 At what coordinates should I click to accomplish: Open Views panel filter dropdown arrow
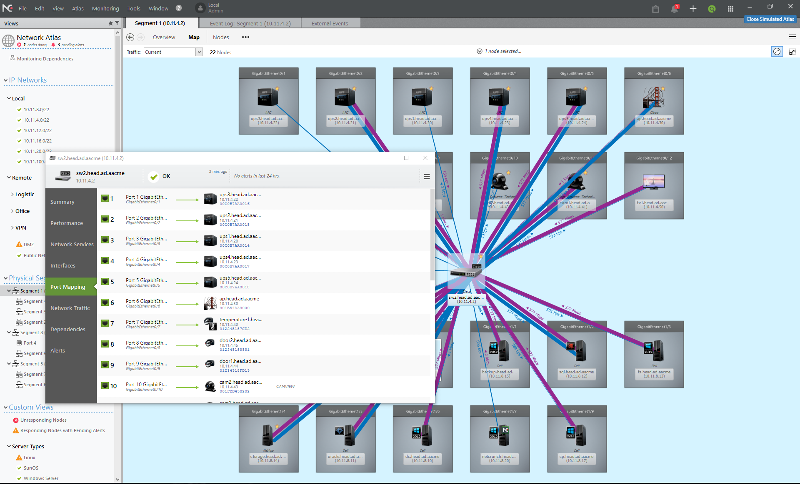click(x=117, y=23)
